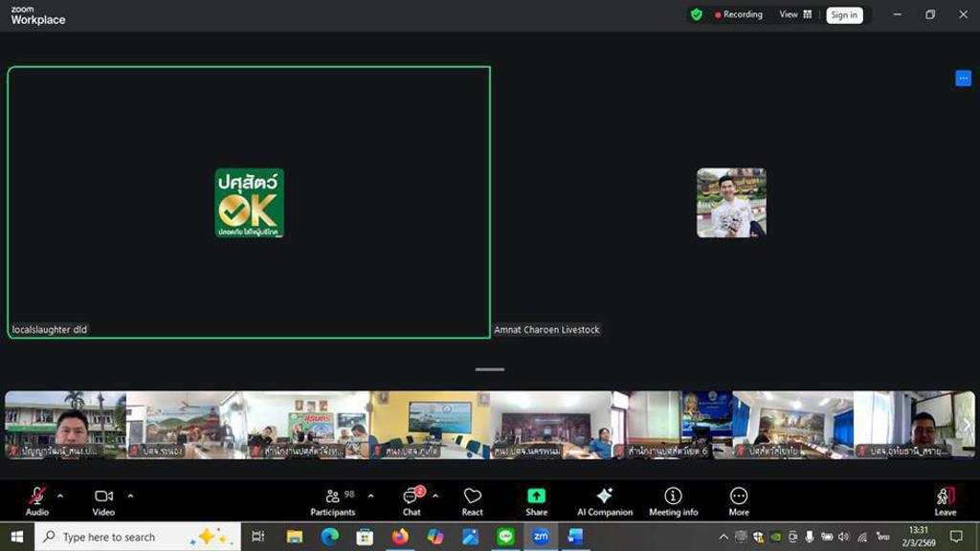Click the Sign in button
Viewport: 980px width, 551px height.
844,14
